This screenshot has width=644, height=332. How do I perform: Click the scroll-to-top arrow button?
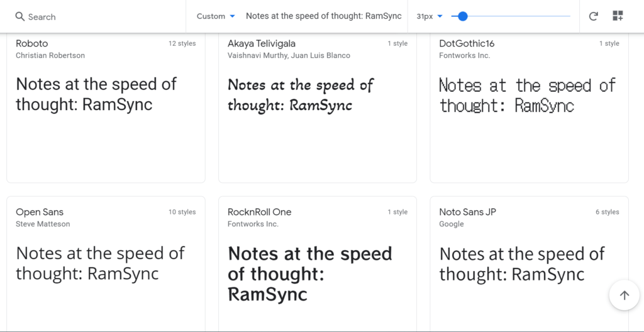tap(625, 295)
